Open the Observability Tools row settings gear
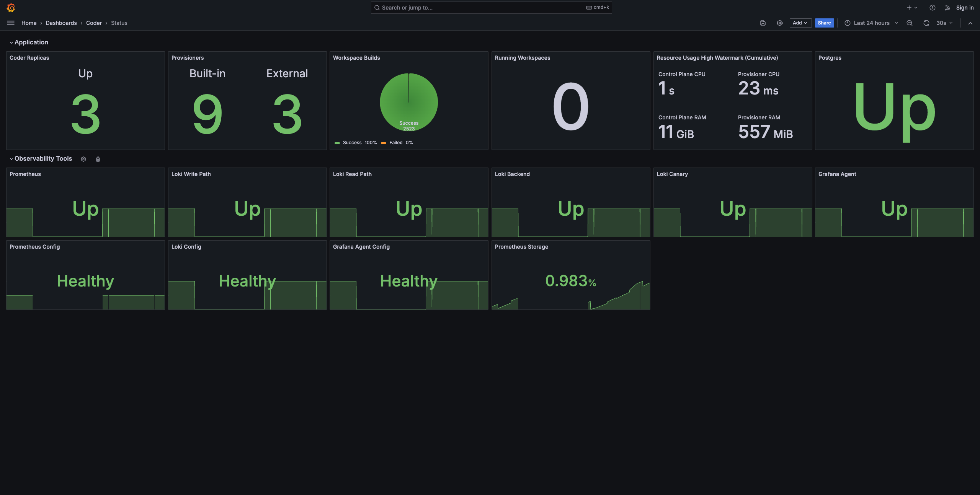Screen dimensions: 980x495 coord(83,159)
